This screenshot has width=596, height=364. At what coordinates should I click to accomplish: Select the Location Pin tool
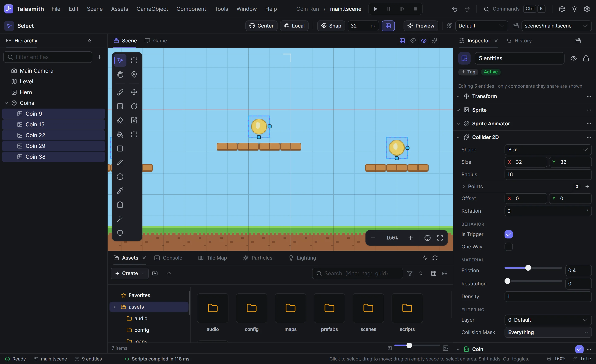coord(134,74)
